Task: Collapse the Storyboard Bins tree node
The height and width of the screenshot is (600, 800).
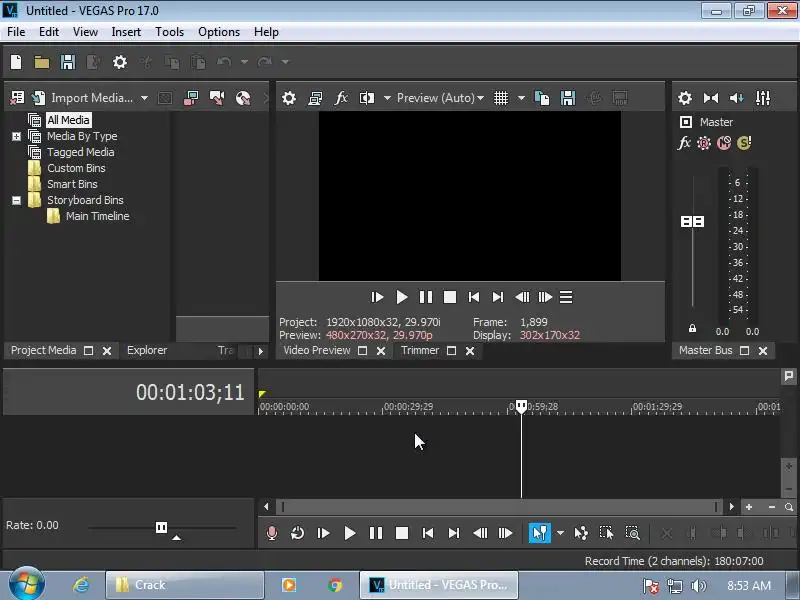Action: click(16, 201)
